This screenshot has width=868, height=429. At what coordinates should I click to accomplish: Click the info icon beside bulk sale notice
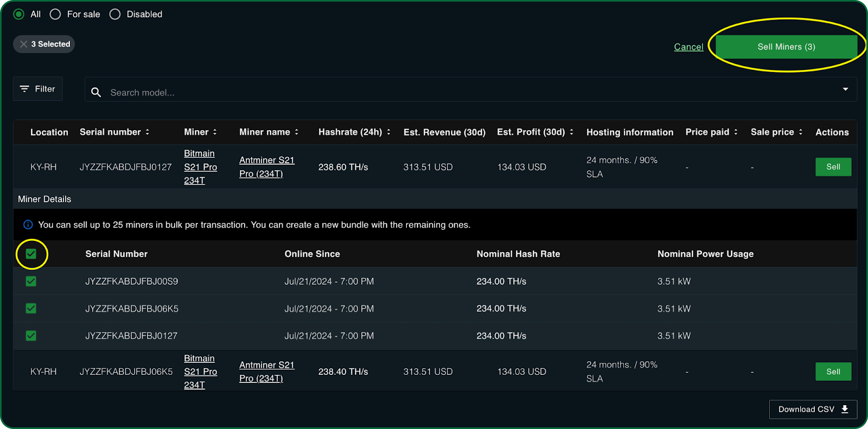(28, 225)
